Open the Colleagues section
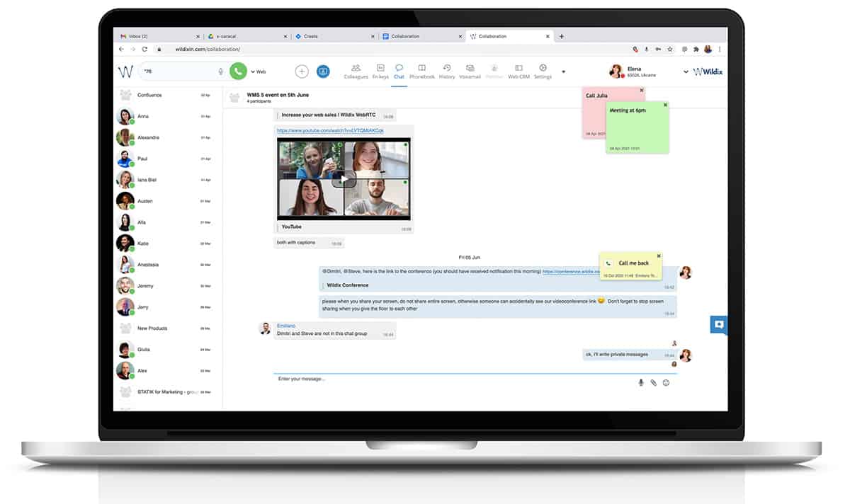This screenshot has height=504, width=850. click(x=356, y=71)
